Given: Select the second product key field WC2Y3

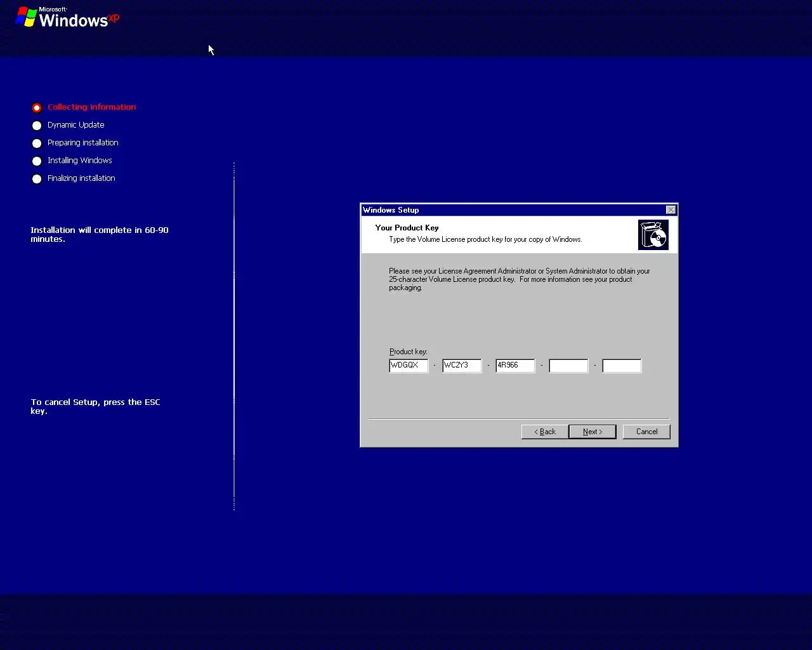Looking at the screenshot, I should click(462, 366).
